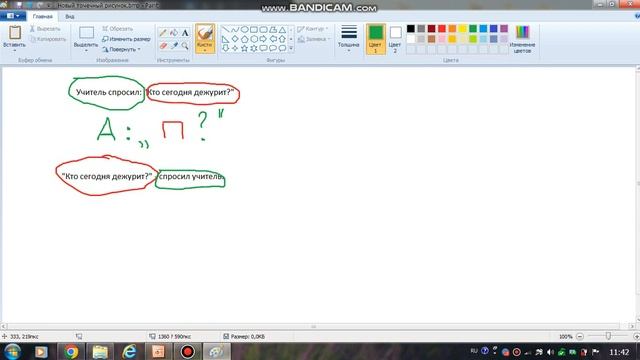Screen dimensions: 640x360
Task: Select the Eraser tool
Action: [x=163, y=46]
